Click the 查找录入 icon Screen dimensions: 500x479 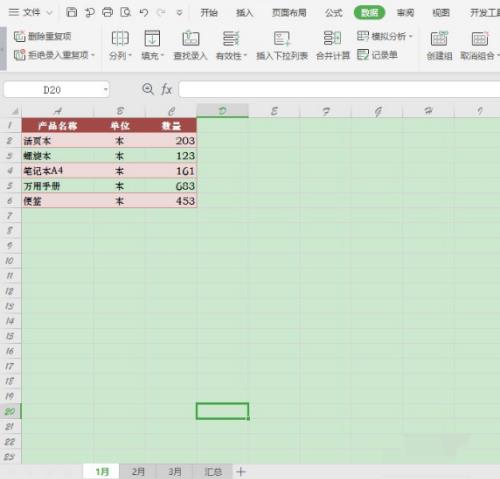coord(191,38)
